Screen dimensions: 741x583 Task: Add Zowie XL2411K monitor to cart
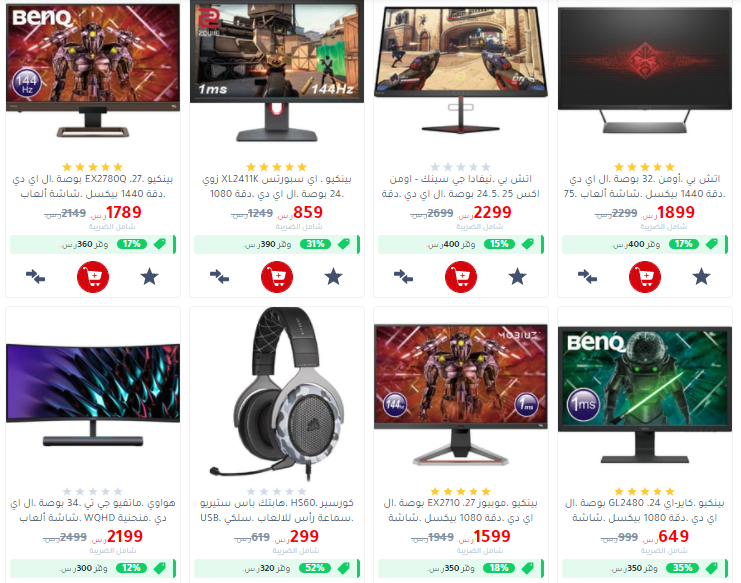pos(277,276)
